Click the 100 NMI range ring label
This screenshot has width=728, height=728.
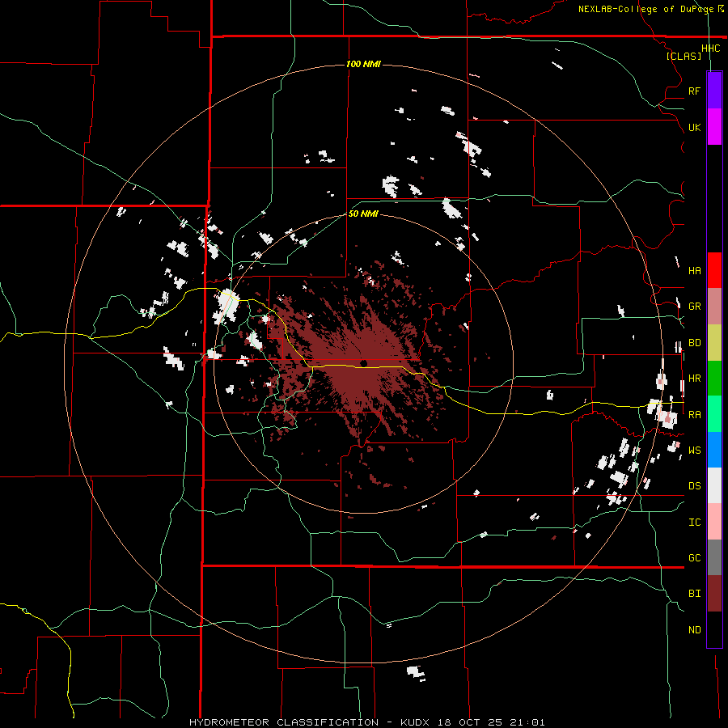pos(363,64)
